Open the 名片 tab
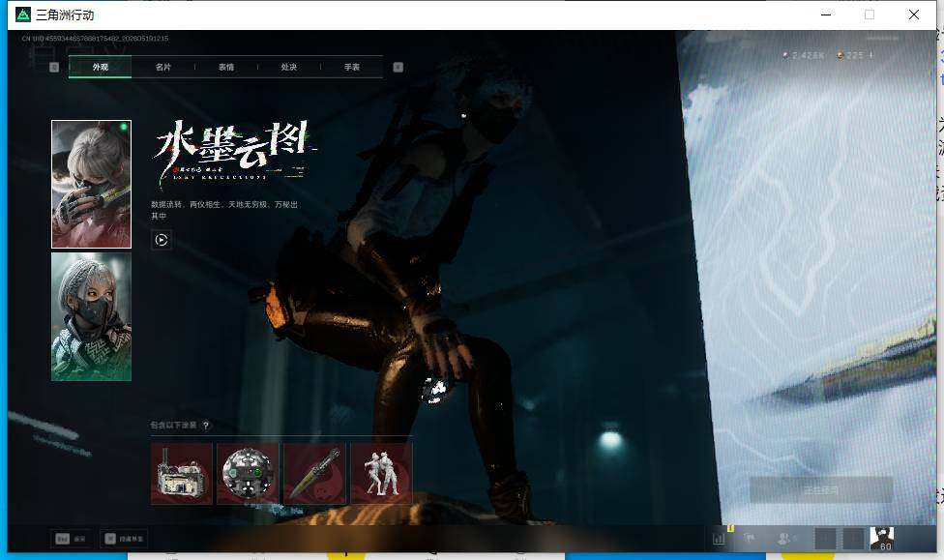Viewport: 944px width, 560px height. click(x=163, y=67)
